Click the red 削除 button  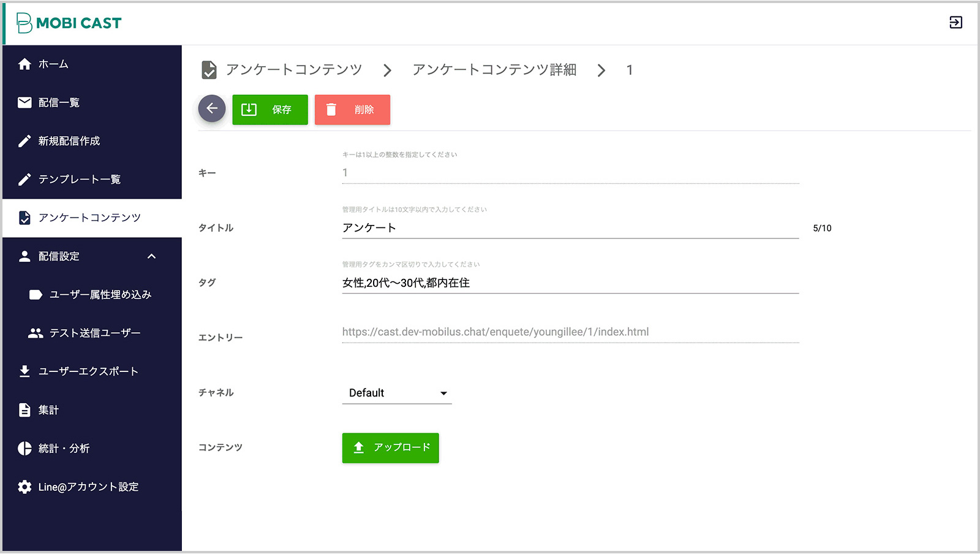352,110
